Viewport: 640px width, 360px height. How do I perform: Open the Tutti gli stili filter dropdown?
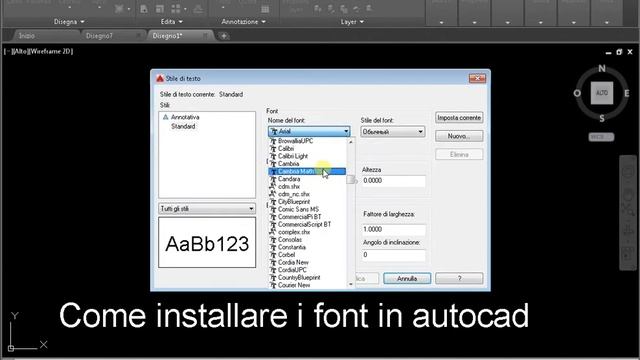[x=207, y=209]
